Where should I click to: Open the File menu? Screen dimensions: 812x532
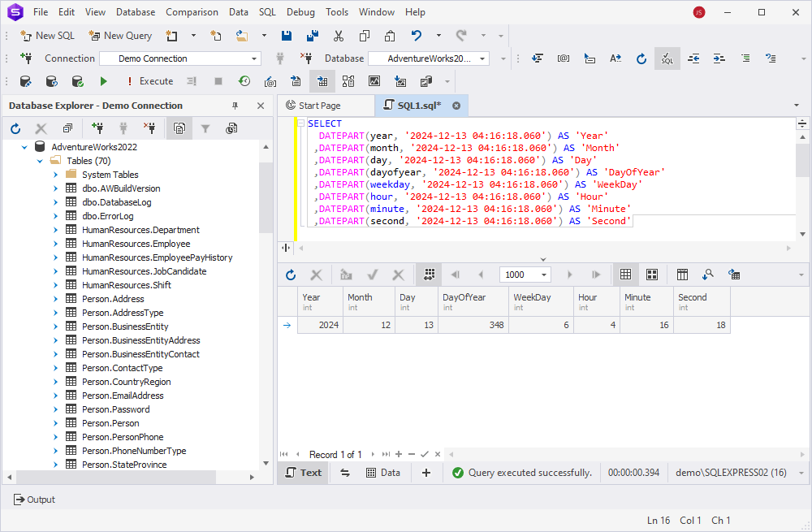(41, 12)
